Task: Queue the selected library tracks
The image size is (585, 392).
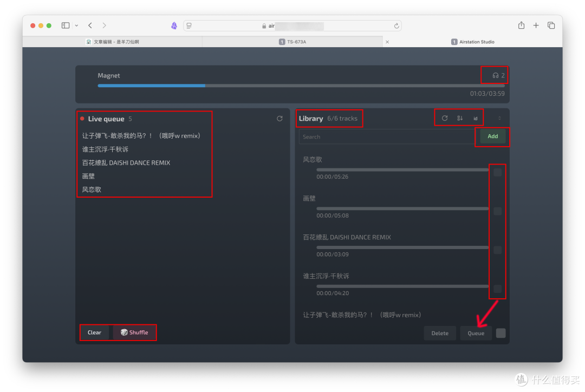Action: click(x=476, y=333)
